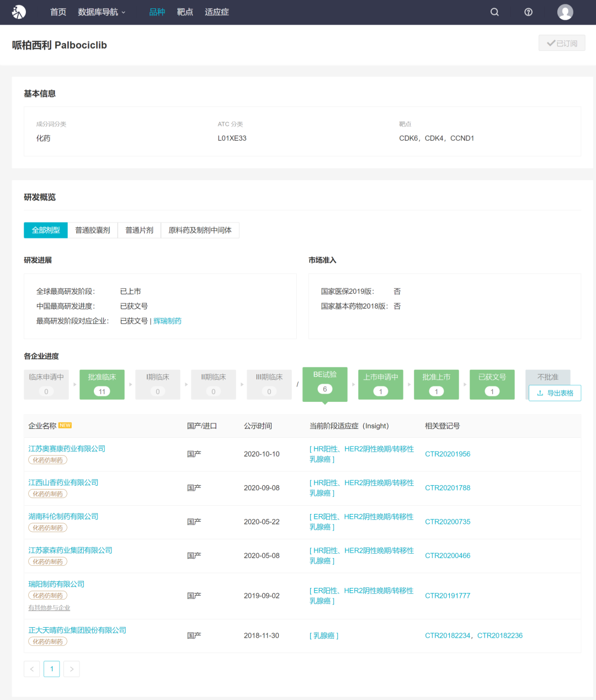This screenshot has width=596, height=700.
Task: Select the 临床申请中 stage box
Action: (x=46, y=384)
